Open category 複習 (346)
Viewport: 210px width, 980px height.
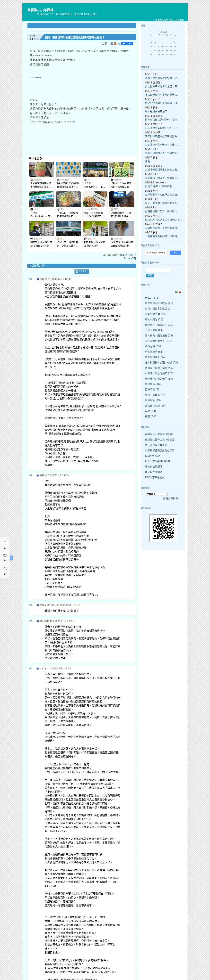point(151,416)
